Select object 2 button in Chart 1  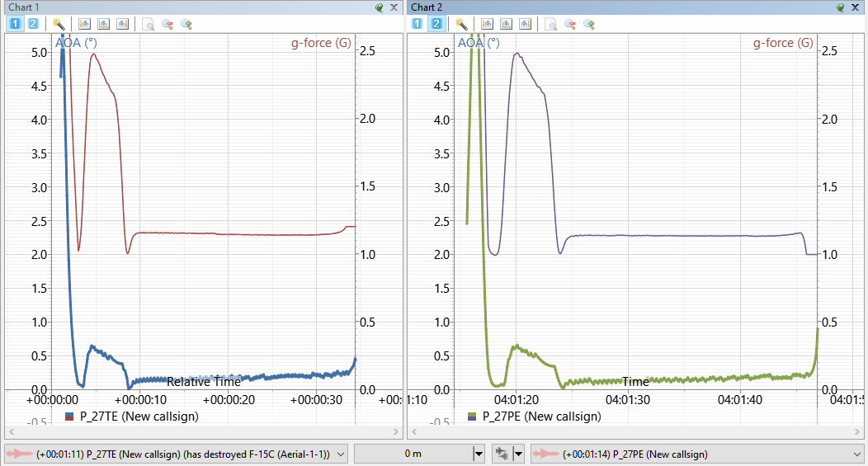(x=33, y=24)
